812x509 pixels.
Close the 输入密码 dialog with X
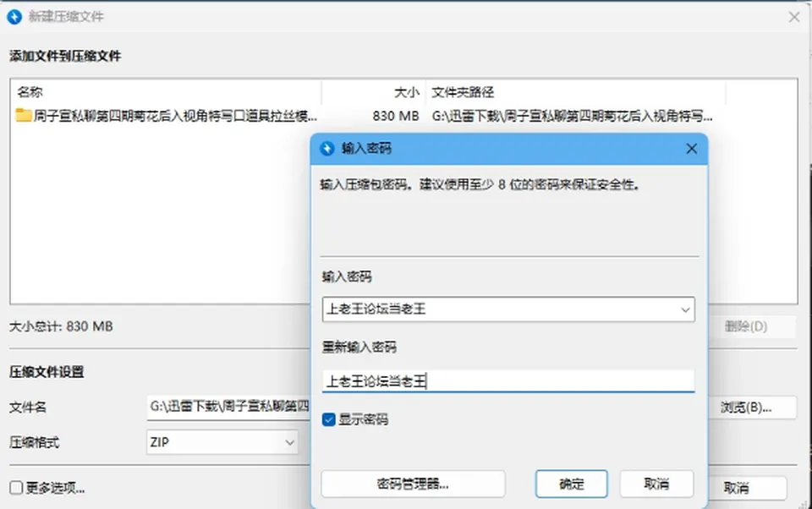pyautogui.click(x=691, y=149)
